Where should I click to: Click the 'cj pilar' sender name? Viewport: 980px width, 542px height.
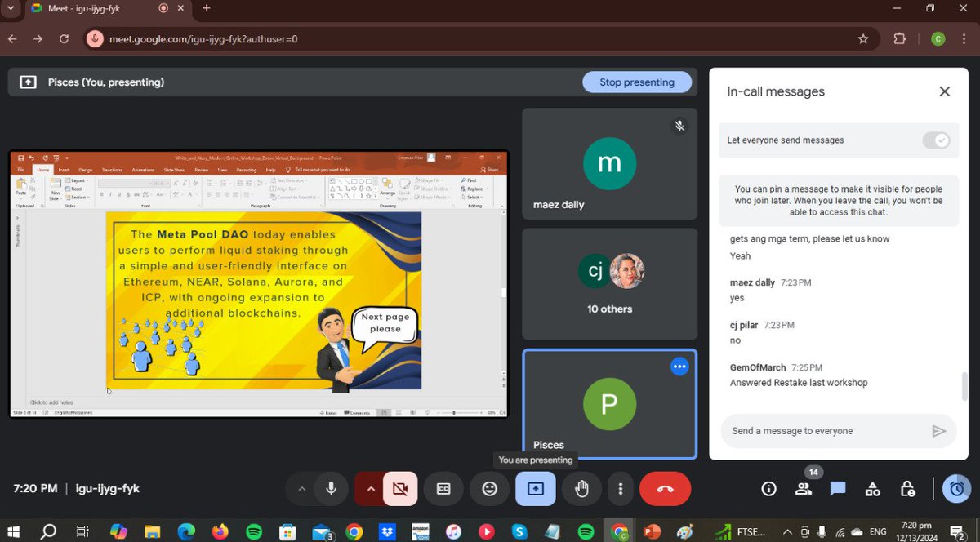point(744,325)
